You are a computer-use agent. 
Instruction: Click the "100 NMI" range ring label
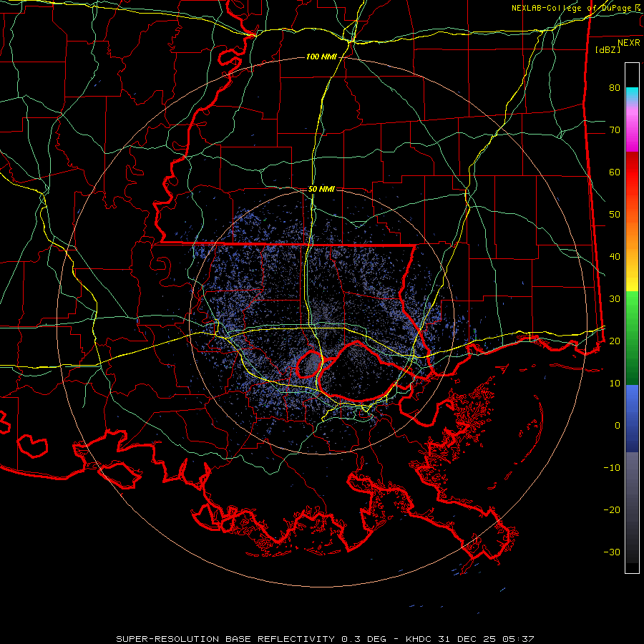[321, 57]
